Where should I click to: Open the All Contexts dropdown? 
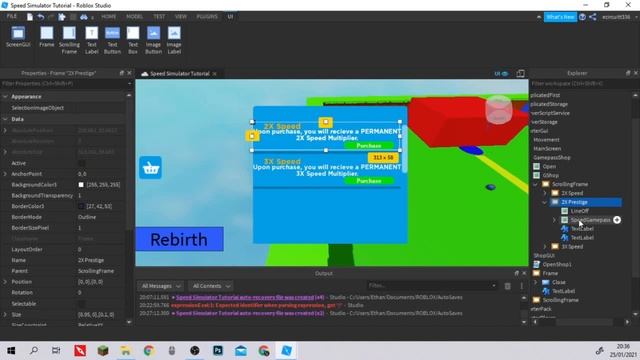click(211, 286)
